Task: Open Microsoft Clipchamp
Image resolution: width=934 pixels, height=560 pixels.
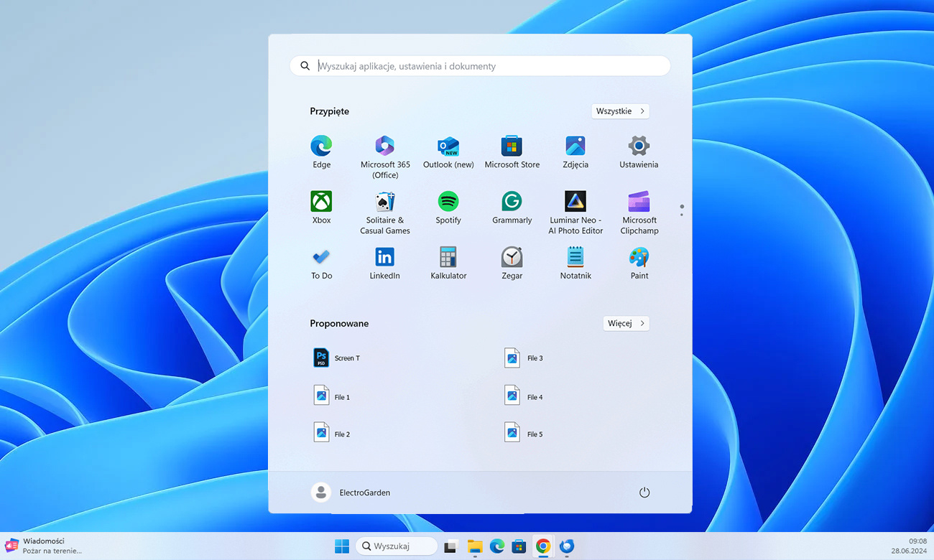Action: [639, 213]
